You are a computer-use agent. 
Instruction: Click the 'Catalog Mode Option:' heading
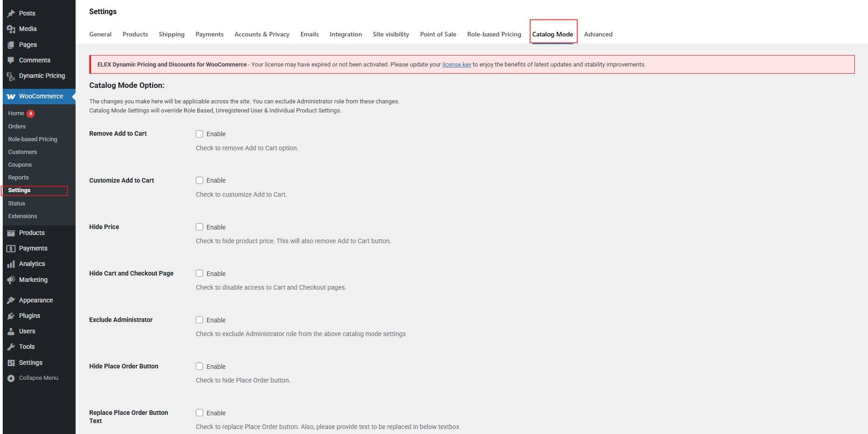pos(127,85)
